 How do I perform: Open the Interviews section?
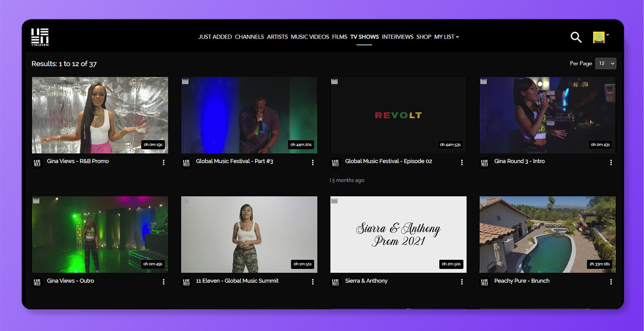pos(397,37)
